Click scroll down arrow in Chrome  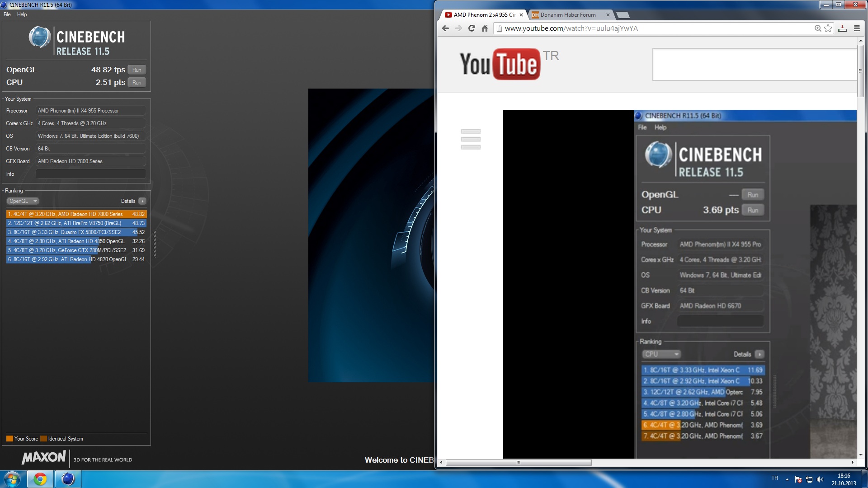coord(860,455)
